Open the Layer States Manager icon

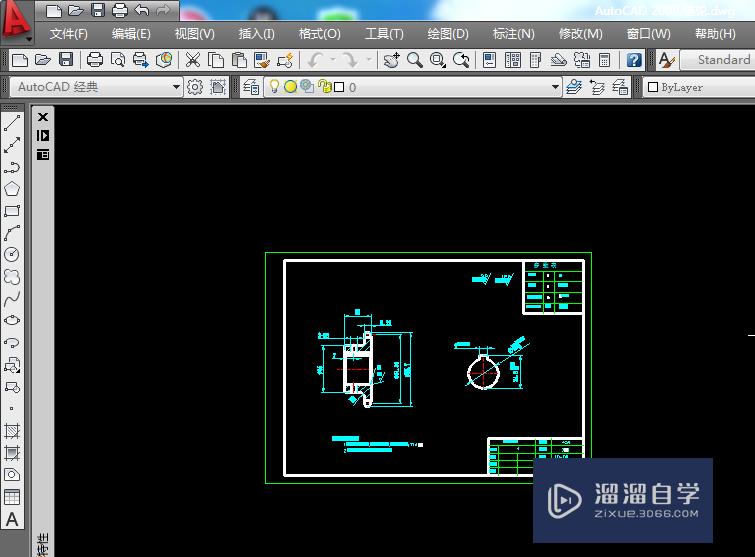[x=620, y=87]
